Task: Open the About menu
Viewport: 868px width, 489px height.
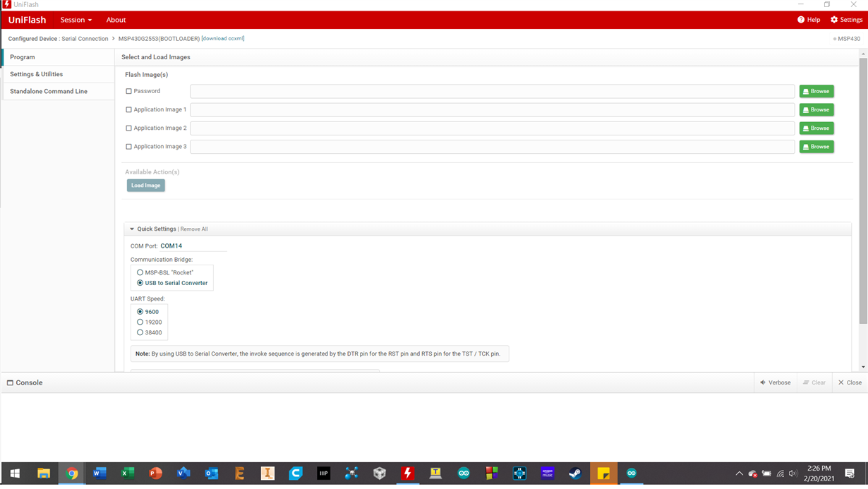Action: (x=116, y=20)
